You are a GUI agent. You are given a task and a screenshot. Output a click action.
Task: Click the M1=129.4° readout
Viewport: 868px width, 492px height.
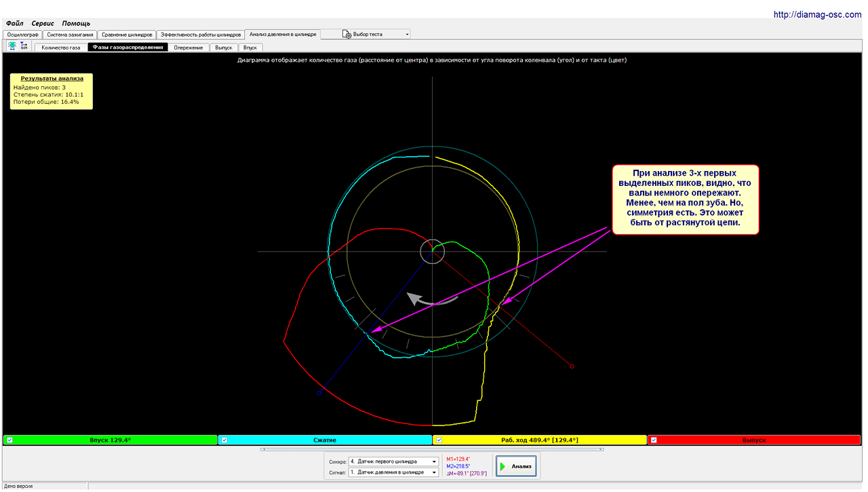point(458,459)
